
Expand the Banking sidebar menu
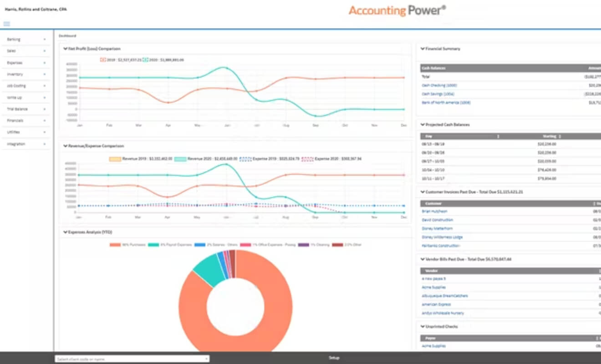(26, 40)
